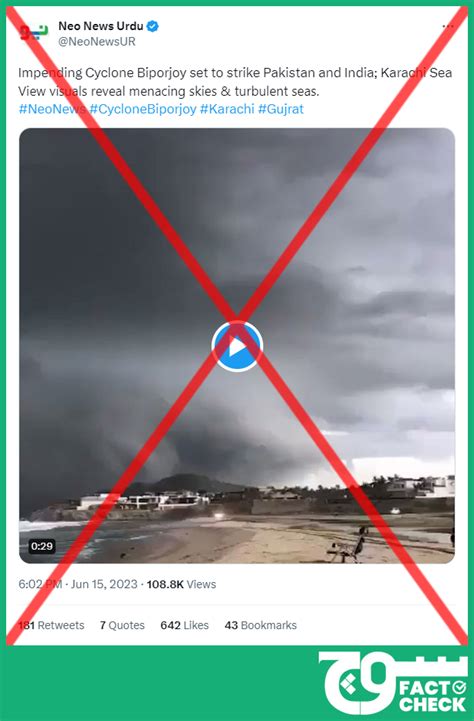Open the 181 Retweets list
This screenshot has height=721, width=474.
(x=51, y=625)
